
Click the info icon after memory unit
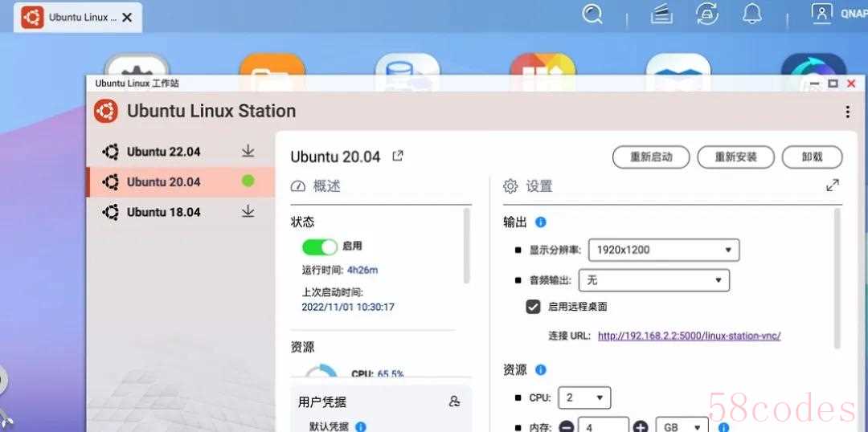coord(723,427)
